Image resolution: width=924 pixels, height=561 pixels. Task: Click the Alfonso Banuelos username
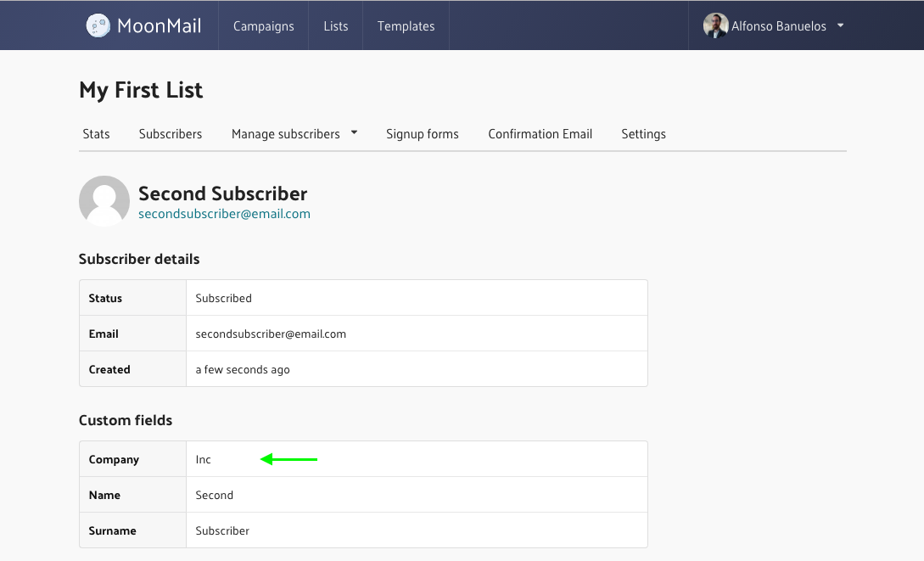[x=779, y=26]
